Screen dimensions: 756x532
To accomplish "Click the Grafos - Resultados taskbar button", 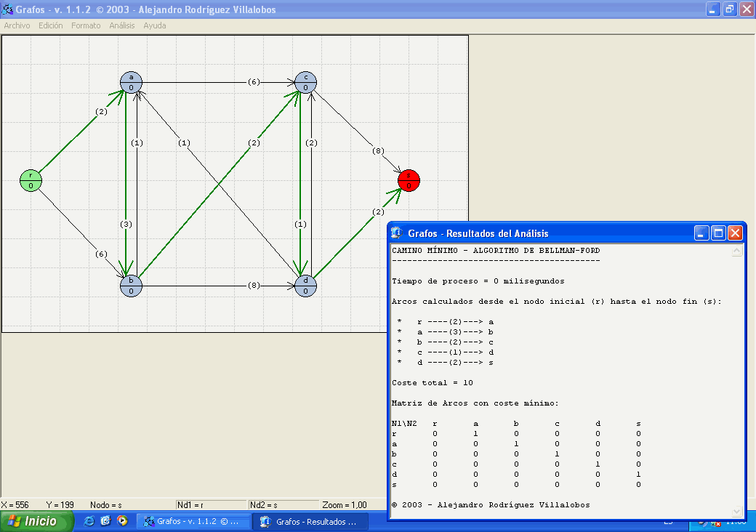I will [x=310, y=521].
